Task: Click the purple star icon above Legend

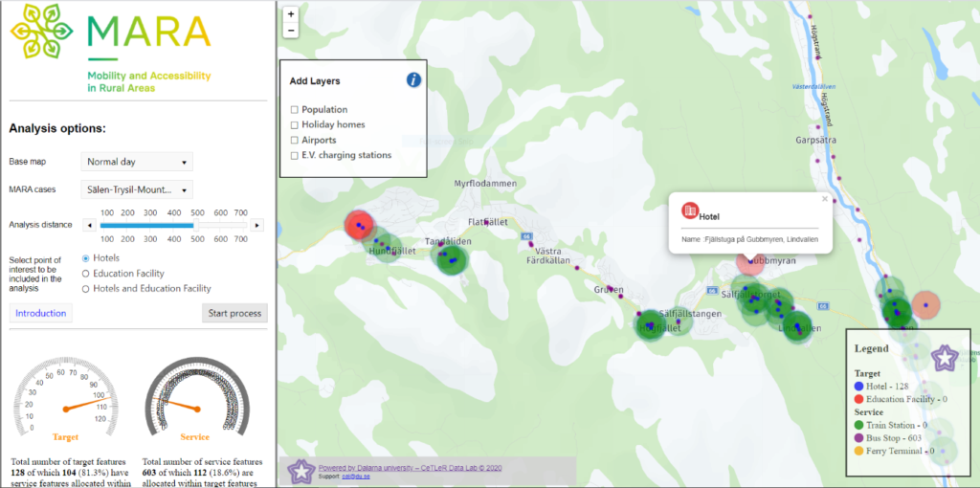Action: coord(945,358)
